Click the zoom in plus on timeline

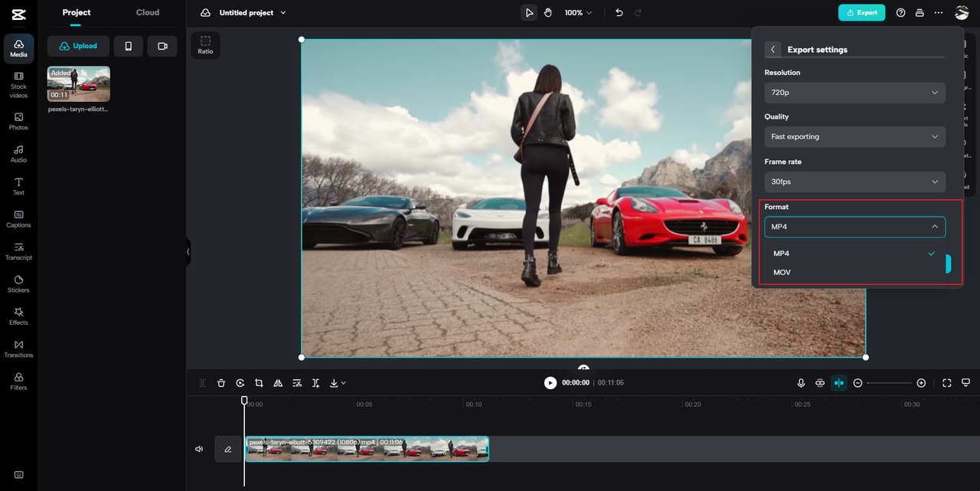coord(921,383)
